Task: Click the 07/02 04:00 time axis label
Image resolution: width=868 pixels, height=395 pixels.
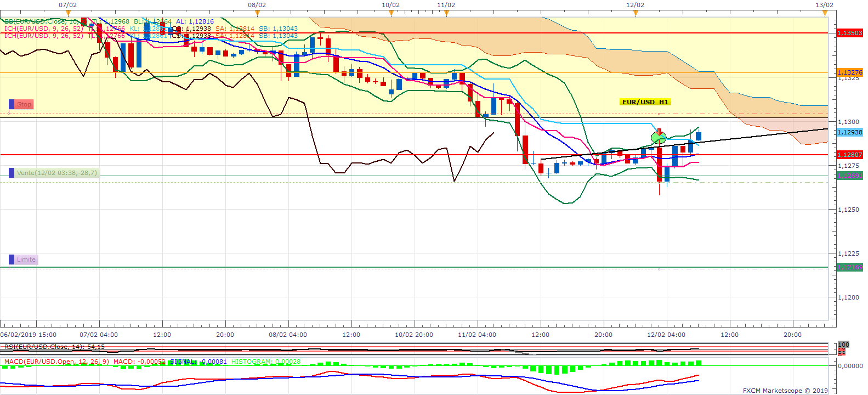Action: [x=99, y=335]
